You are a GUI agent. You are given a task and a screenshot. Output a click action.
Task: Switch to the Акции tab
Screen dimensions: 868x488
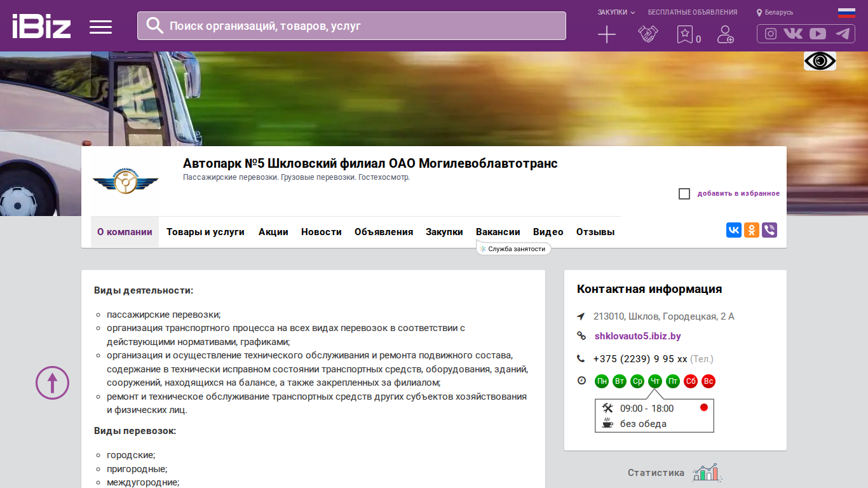(273, 232)
